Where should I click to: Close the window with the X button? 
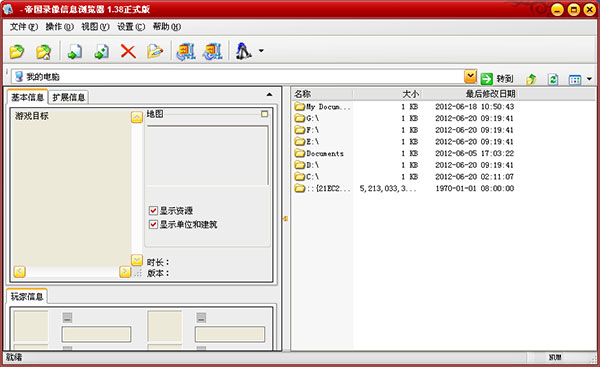coord(590,10)
